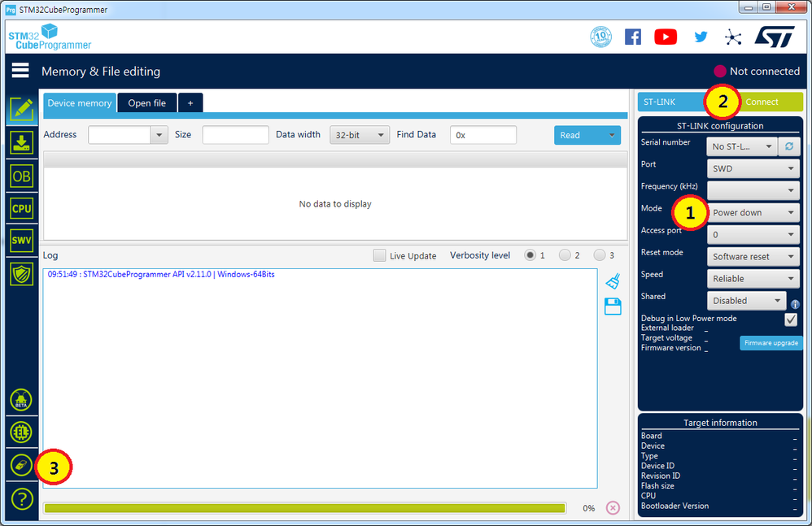Expand the Address dropdown arrow
The image size is (812, 526).
click(x=159, y=135)
